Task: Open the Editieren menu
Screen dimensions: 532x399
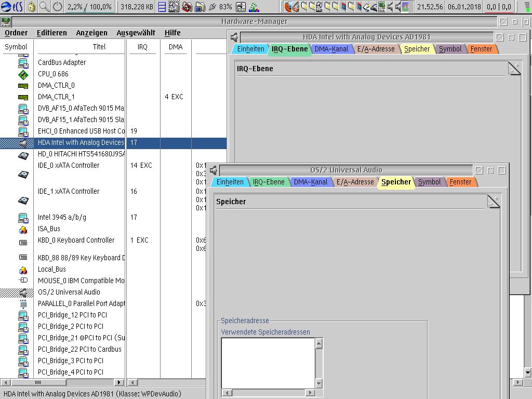Action: pyautogui.click(x=51, y=33)
